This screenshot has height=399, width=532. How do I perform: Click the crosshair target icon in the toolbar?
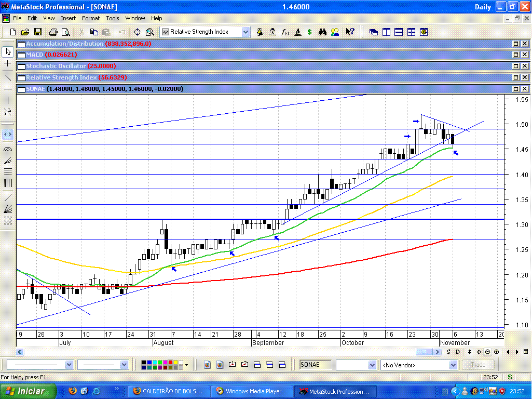(137, 32)
